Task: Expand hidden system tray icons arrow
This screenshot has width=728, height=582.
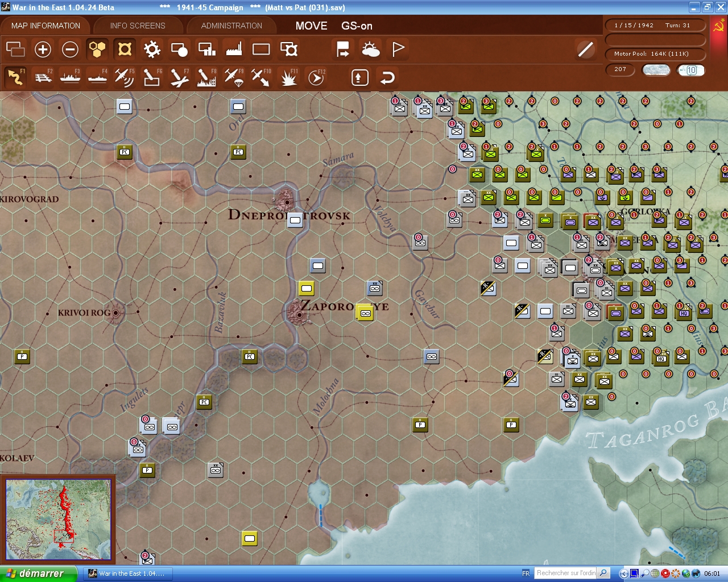Action: click(623, 573)
